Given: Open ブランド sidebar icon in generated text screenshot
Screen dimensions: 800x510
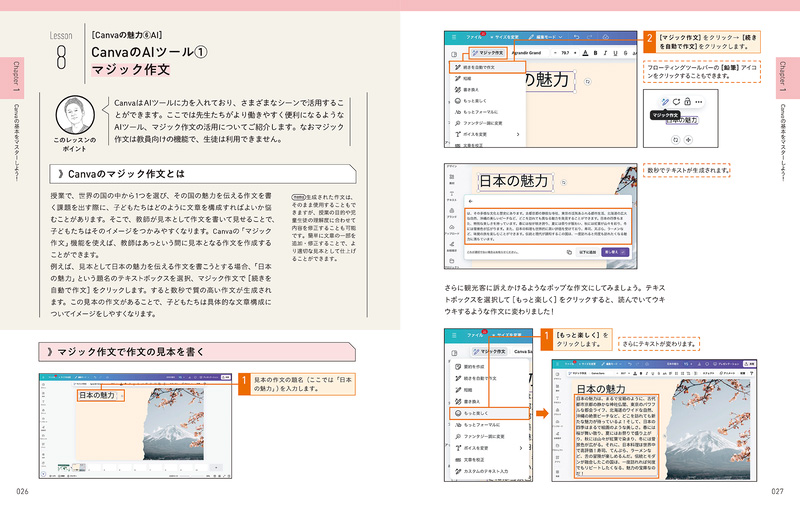Looking at the screenshot, I should click(x=452, y=212).
